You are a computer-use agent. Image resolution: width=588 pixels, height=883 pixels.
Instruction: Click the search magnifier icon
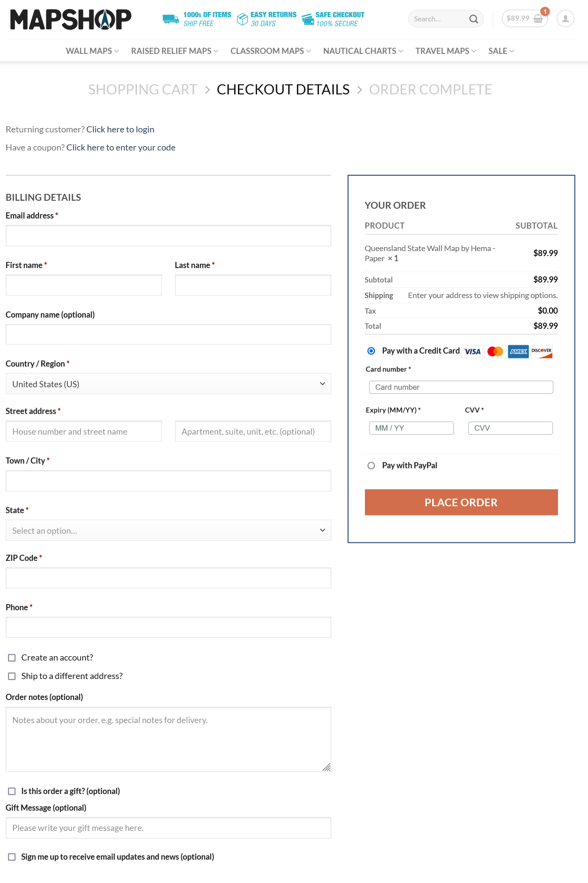pyautogui.click(x=473, y=19)
